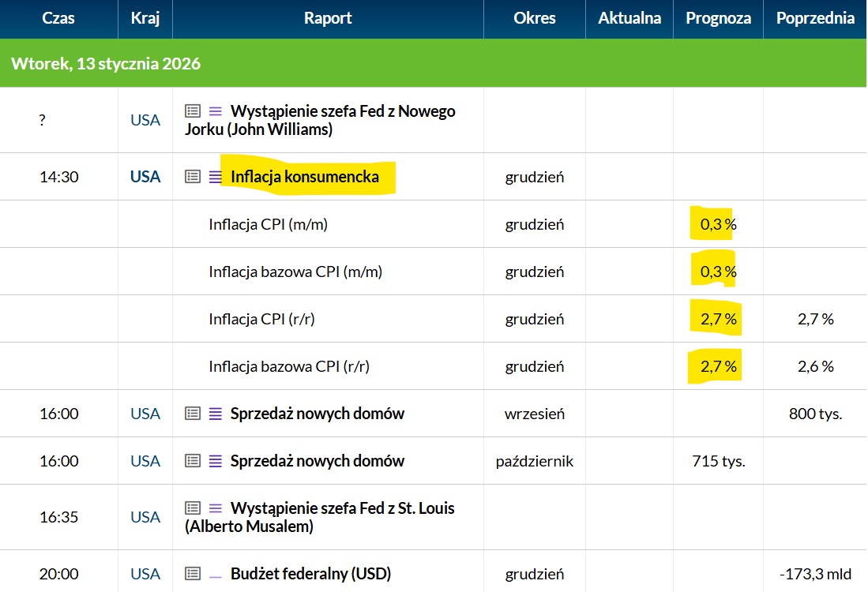Click the Prognoza column header
Image resolution: width=868 pixels, height=592 pixels.
coord(718,18)
